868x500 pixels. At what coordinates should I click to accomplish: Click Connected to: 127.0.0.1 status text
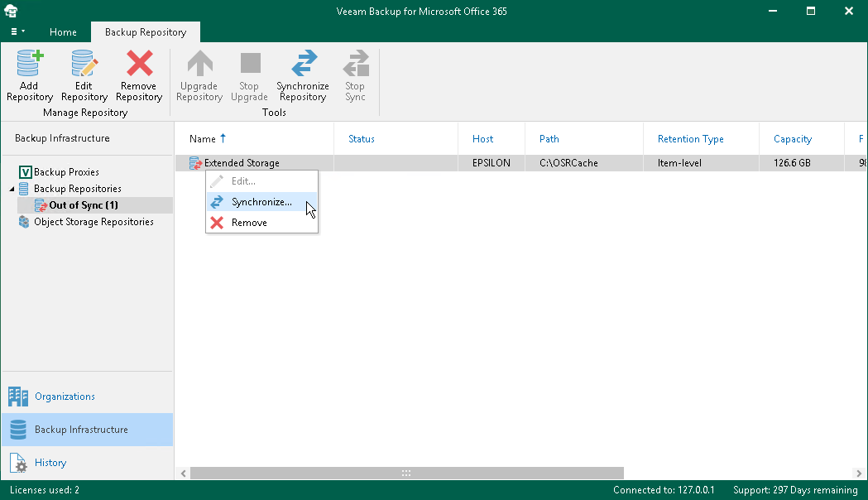pyautogui.click(x=664, y=490)
